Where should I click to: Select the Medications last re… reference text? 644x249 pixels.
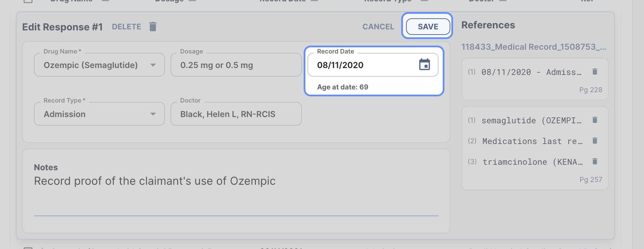click(532, 141)
